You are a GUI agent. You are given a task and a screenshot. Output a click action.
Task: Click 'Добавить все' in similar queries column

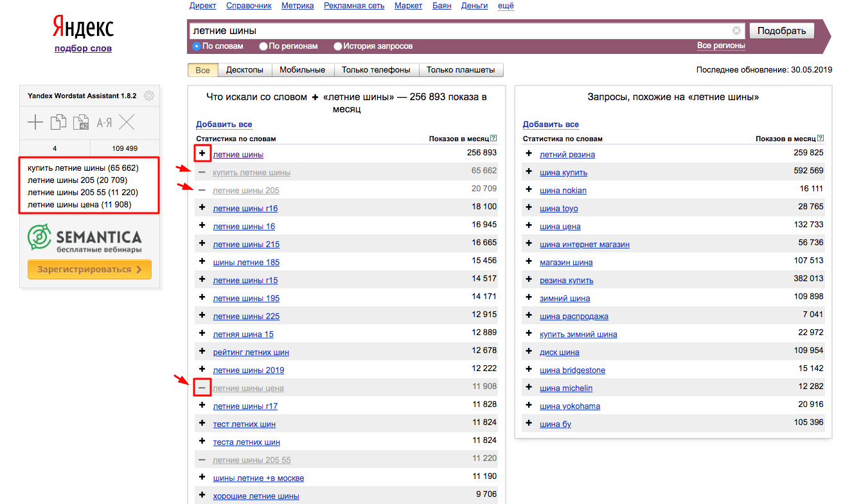(x=551, y=125)
